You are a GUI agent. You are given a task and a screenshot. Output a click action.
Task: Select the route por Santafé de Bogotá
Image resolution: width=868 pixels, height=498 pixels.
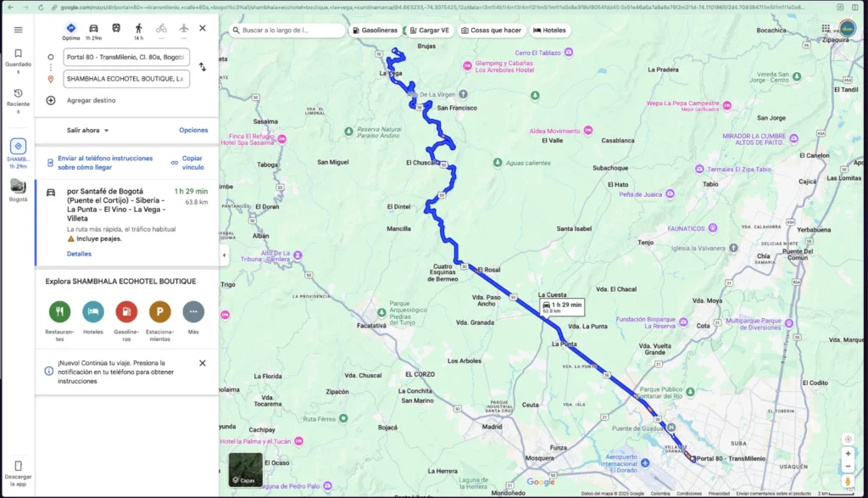[127, 222]
